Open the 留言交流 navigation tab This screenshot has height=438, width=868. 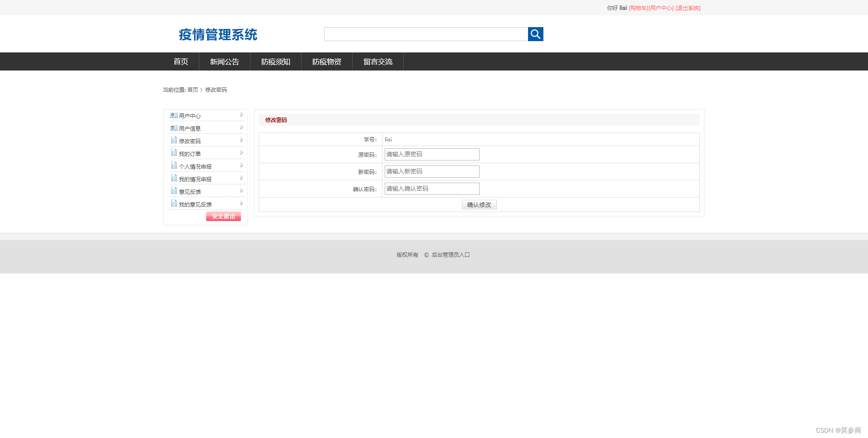(378, 61)
